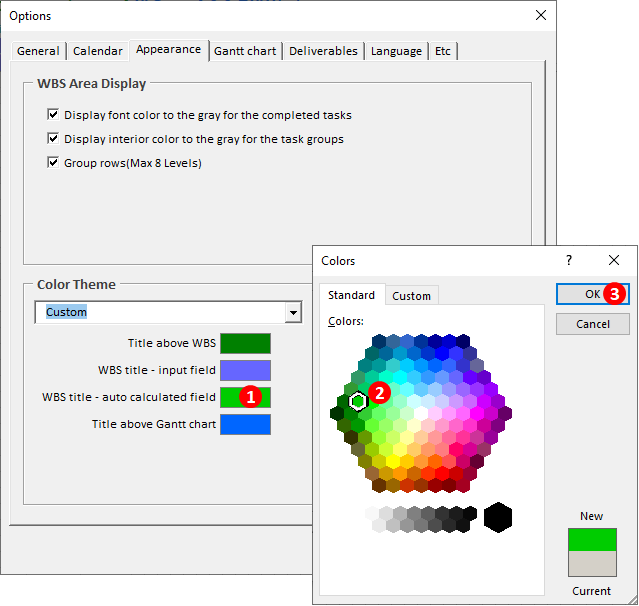
Task: Click the Current color preview box
Action: coord(592,564)
